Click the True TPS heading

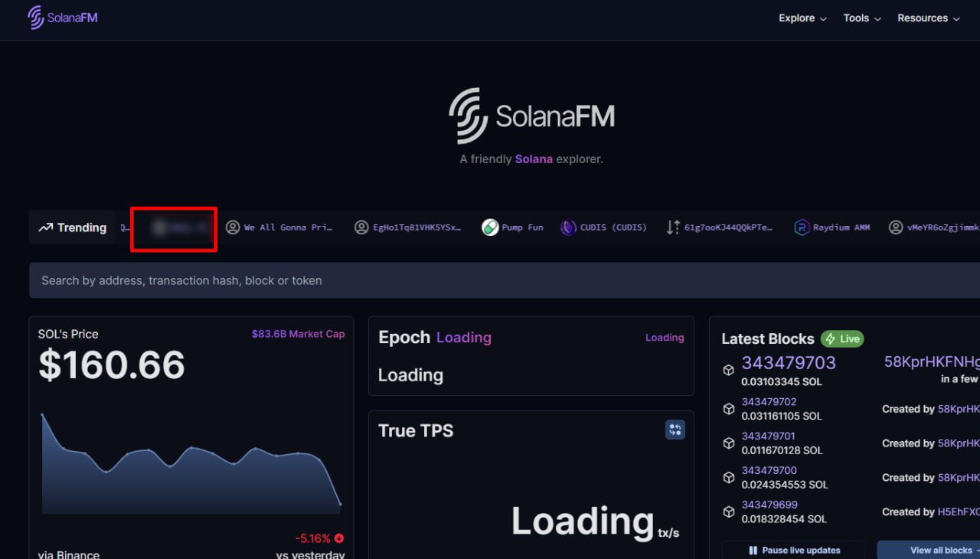[416, 430]
